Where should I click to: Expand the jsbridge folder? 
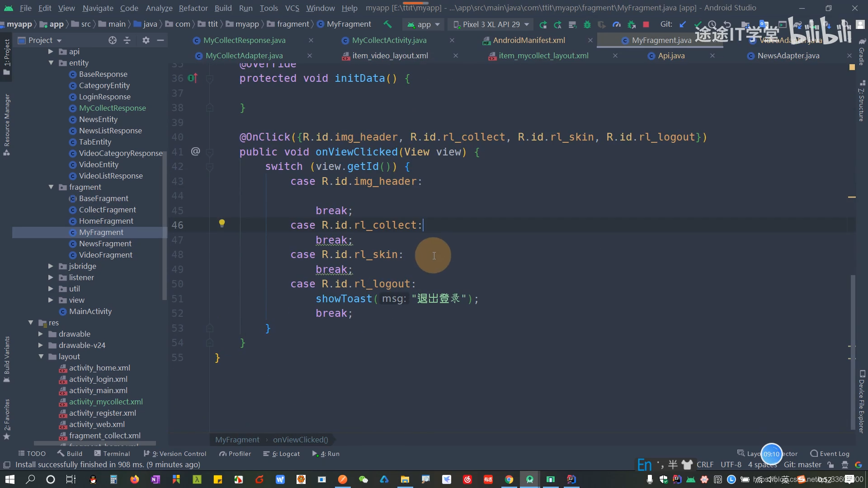(51, 266)
